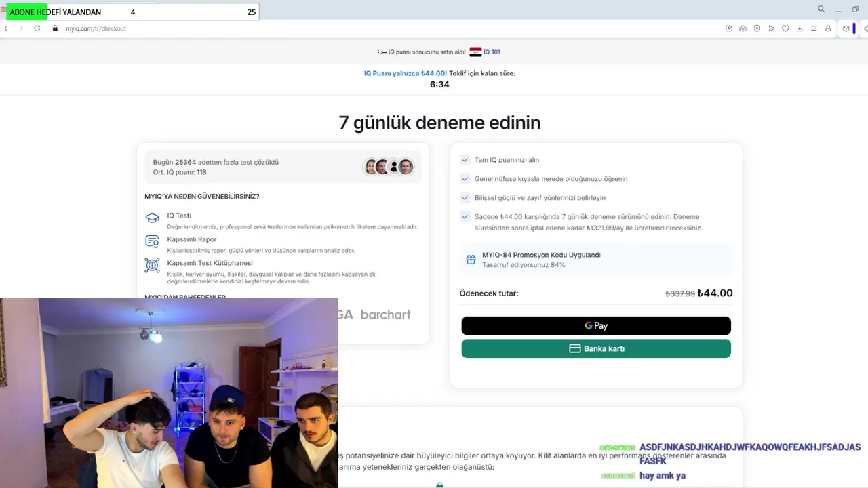The width and height of the screenshot is (868, 488).
Task: Click the padlock site info icon
Action: coord(56,28)
